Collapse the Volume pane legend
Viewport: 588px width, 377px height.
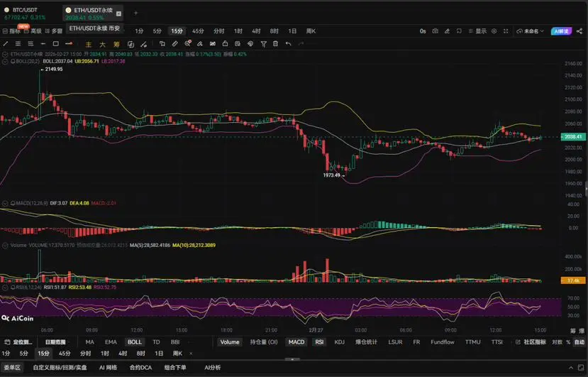(5, 245)
